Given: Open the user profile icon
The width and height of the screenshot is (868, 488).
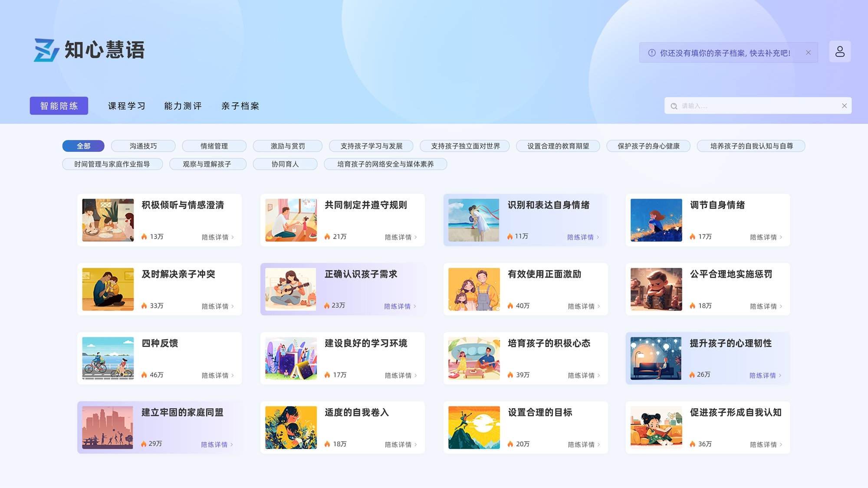Looking at the screenshot, I should (840, 52).
